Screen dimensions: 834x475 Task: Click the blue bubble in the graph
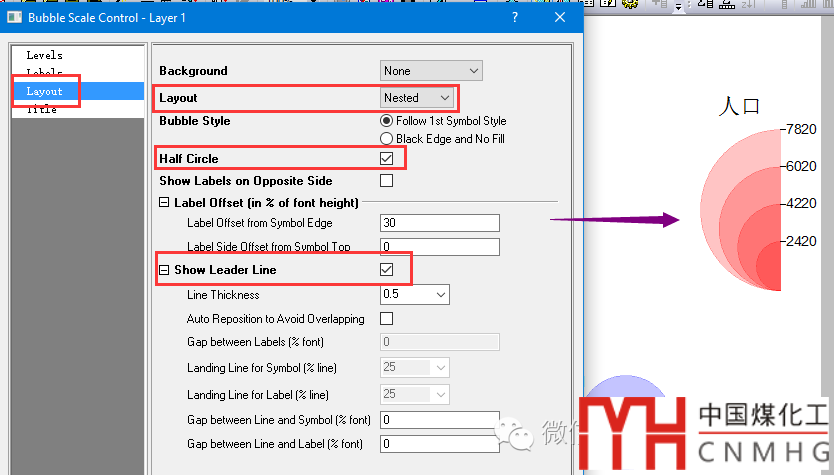point(626,386)
